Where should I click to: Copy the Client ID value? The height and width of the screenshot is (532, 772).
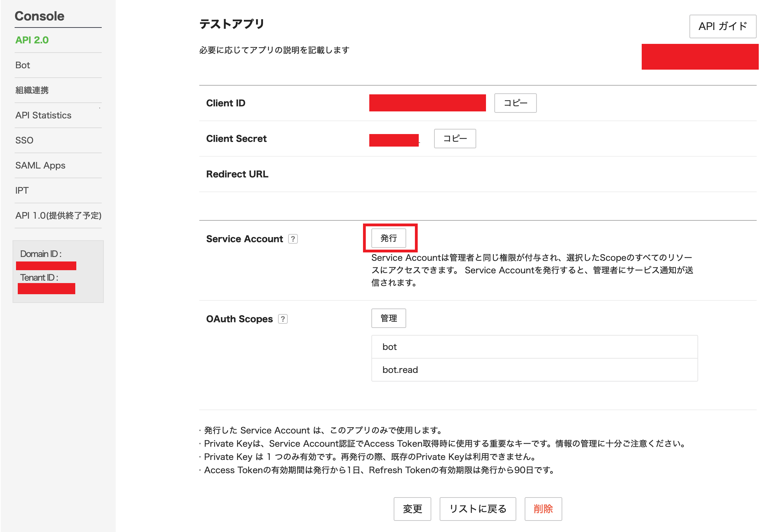pos(515,103)
